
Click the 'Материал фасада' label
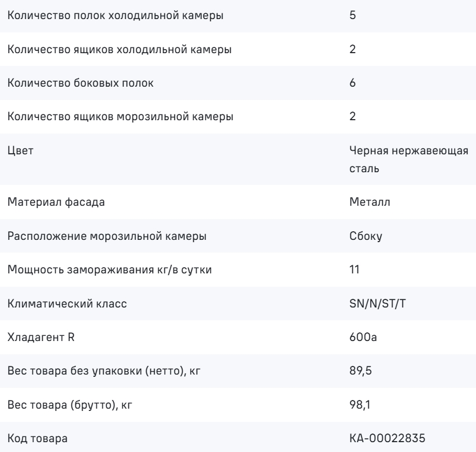[x=56, y=202]
